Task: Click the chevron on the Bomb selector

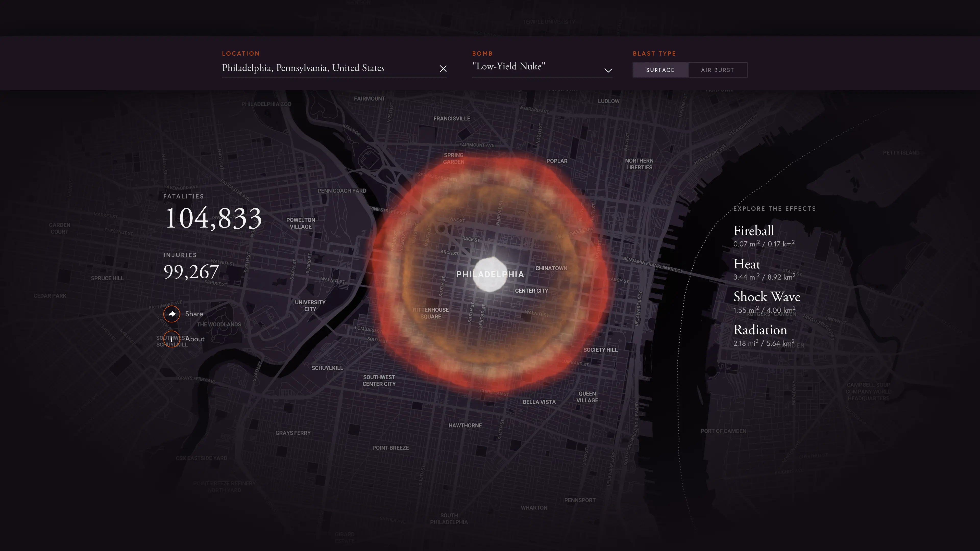Action: coord(608,70)
